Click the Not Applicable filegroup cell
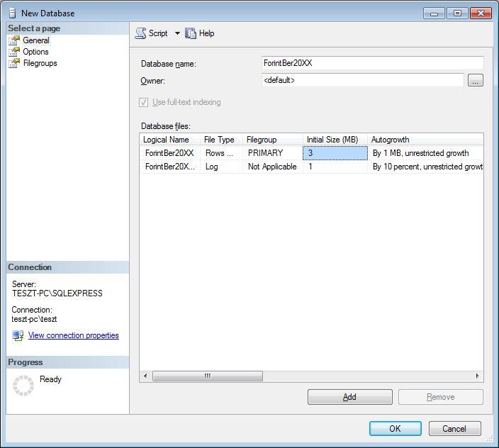Screen dimensions: 499x448 pos(272,167)
